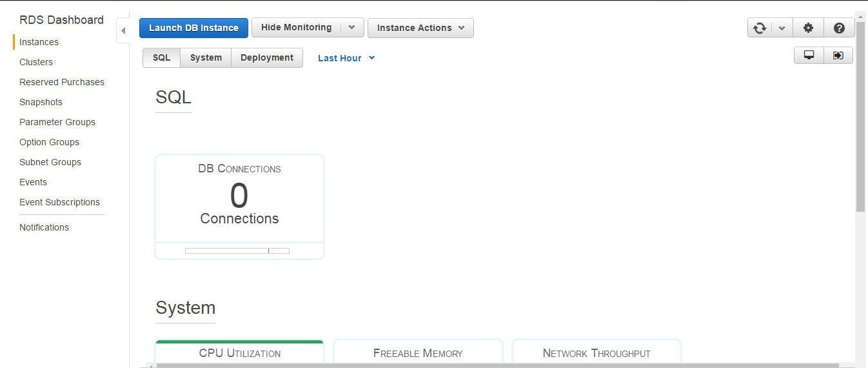Click the refresh icon button

pos(760,28)
